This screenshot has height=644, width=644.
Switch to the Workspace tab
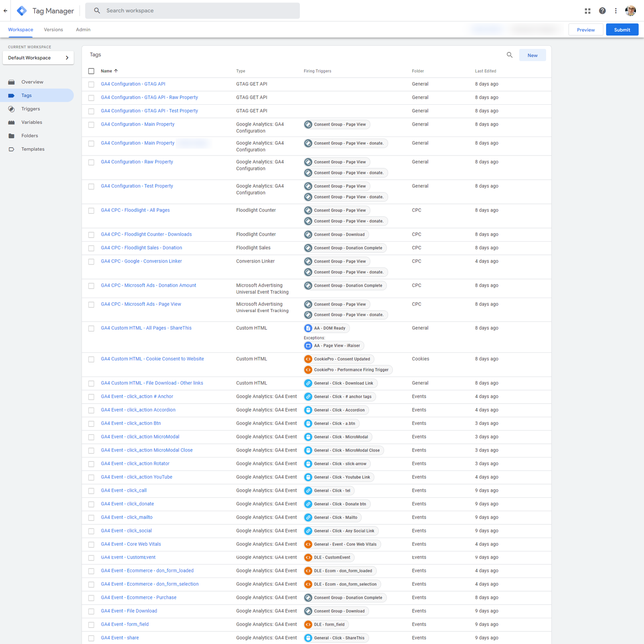point(21,29)
